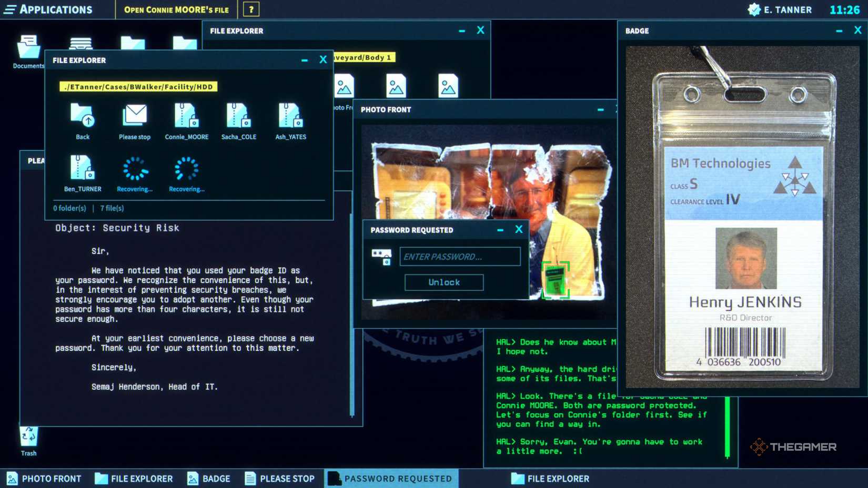This screenshot has height=488, width=868.
Task: Click the Open Connie MOORE's file objective
Action: 176,9
